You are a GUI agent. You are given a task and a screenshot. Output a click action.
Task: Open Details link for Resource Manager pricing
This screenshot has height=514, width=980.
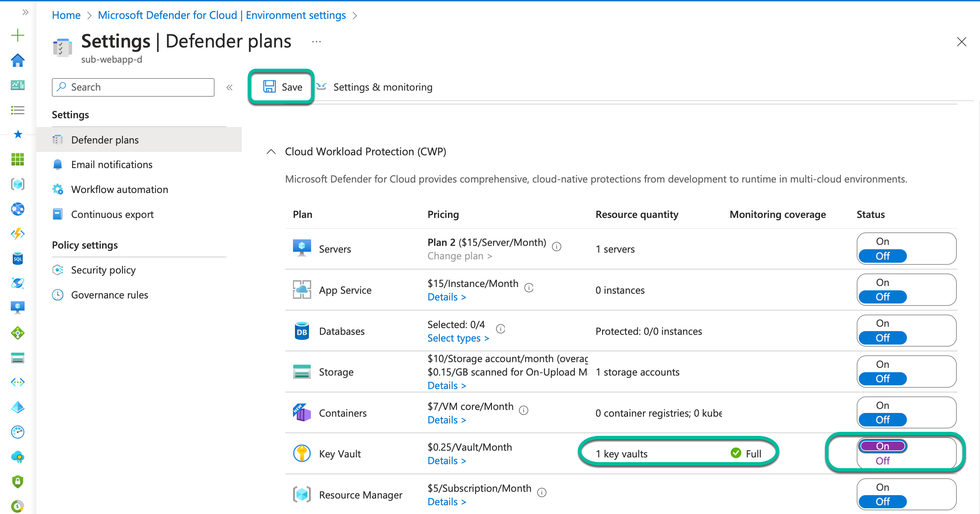[447, 502]
